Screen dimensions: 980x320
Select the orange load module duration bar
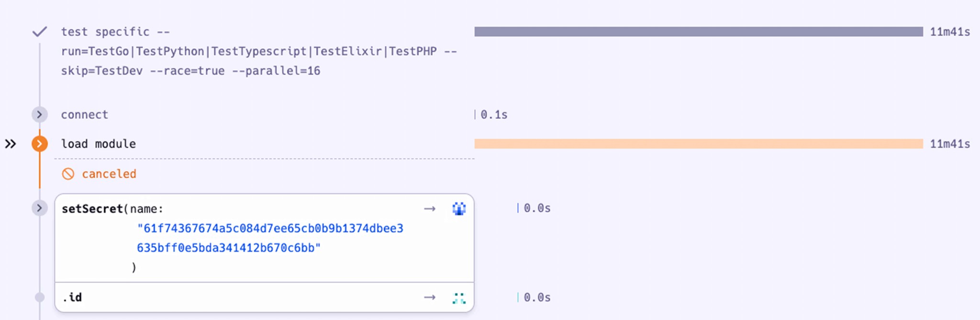(x=698, y=144)
